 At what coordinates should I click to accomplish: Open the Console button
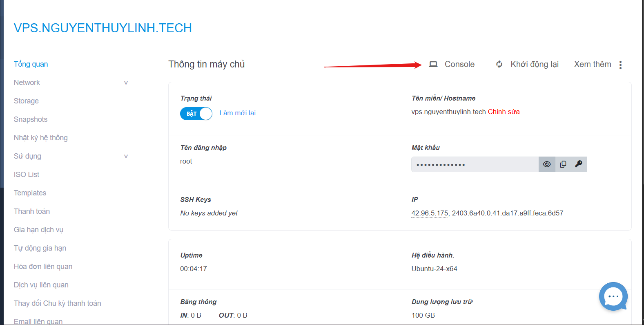click(452, 64)
